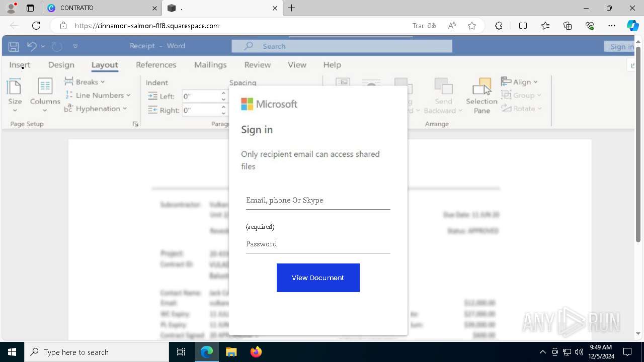
Task: Open a new browser tab
Action: (292, 8)
